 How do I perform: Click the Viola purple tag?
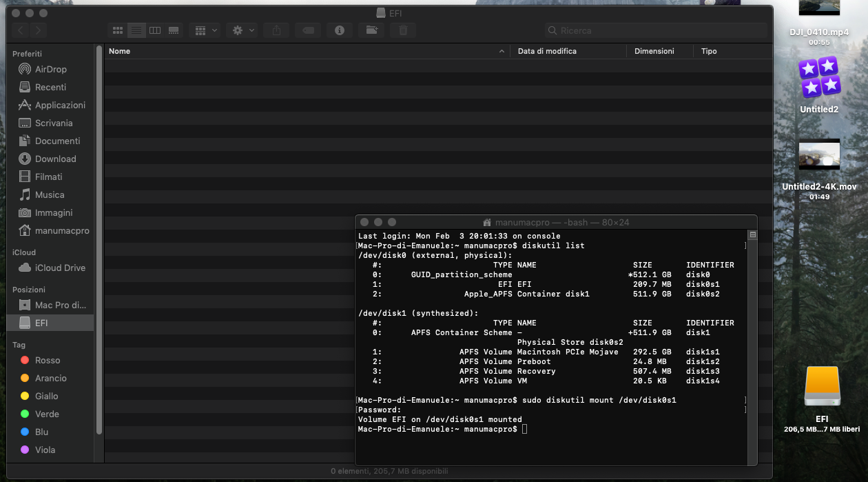(x=50, y=450)
